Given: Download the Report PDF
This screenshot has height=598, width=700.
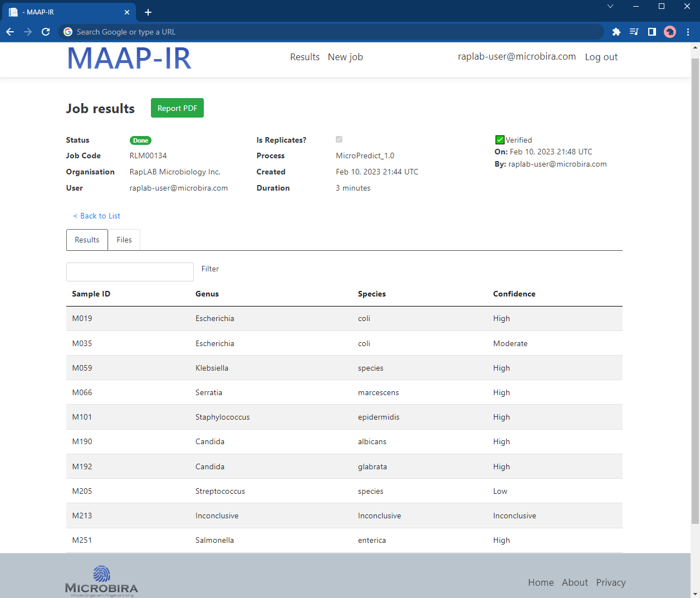Looking at the screenshot, I should 177,108.
